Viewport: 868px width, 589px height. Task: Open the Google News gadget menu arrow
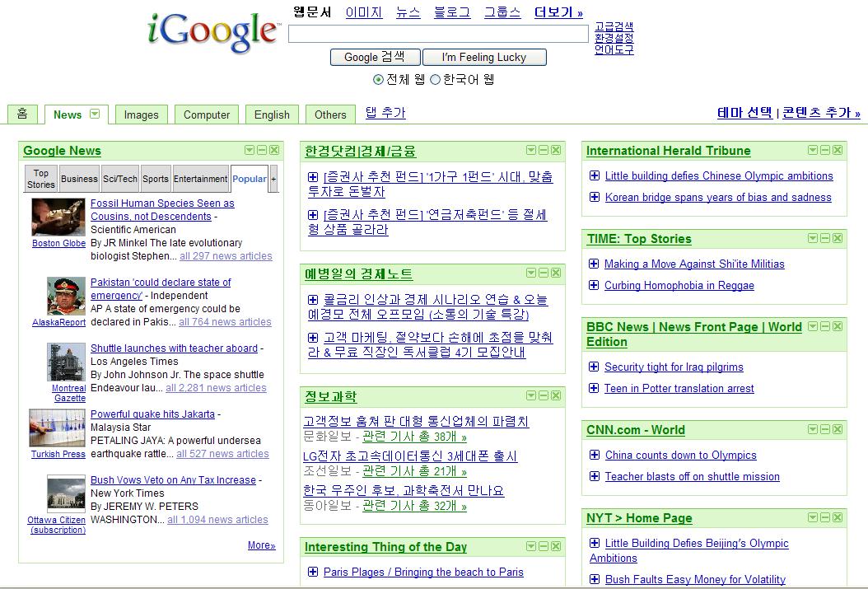click(250, 150)
